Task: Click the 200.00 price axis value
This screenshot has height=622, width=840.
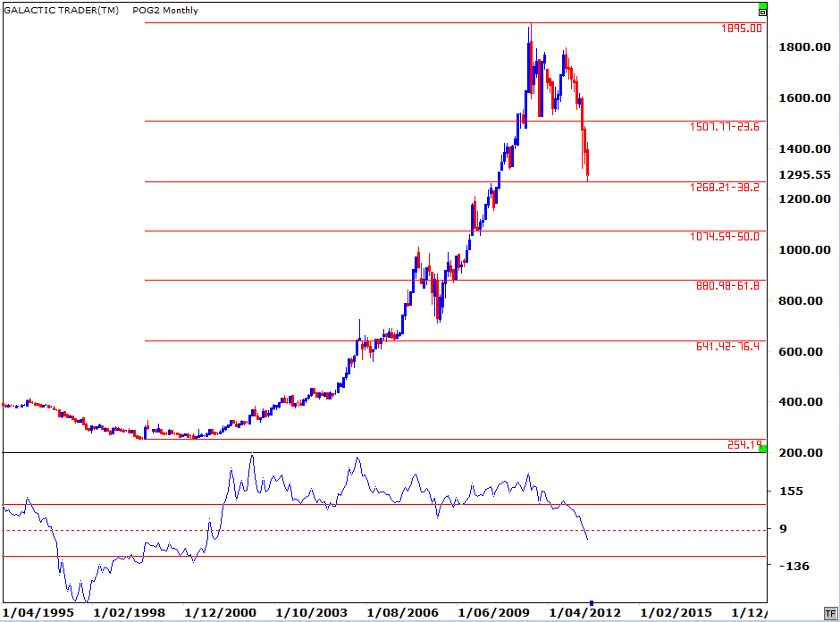Action: (801, 453)
